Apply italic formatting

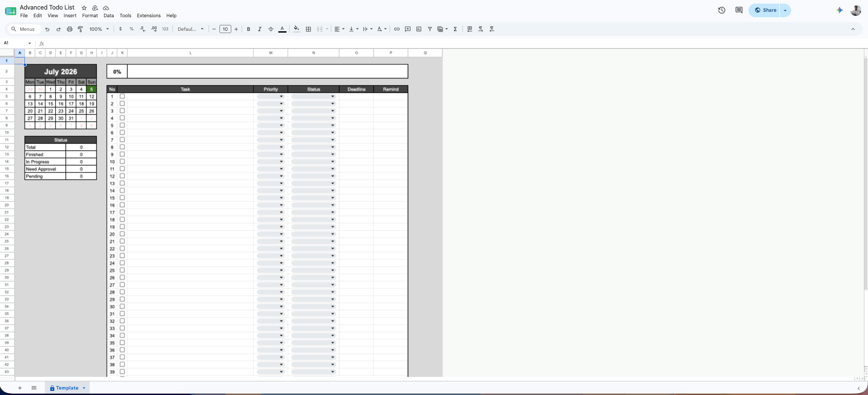tap(260, 29)
